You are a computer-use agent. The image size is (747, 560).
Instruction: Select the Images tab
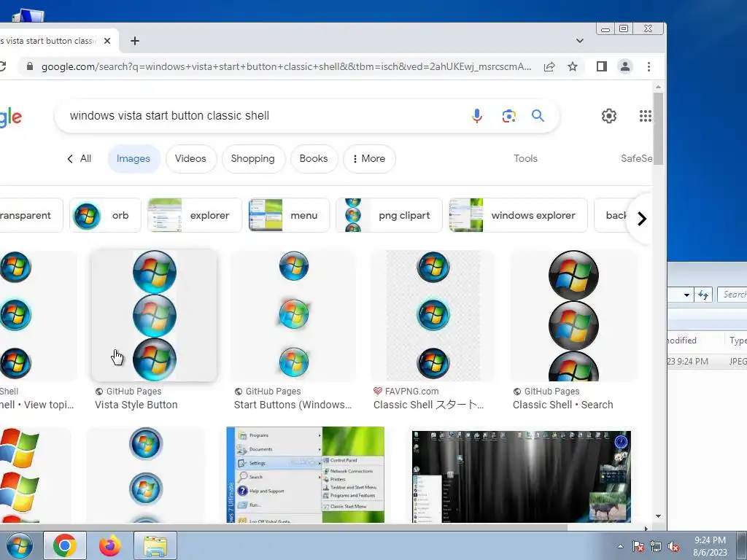click(133, 158)
